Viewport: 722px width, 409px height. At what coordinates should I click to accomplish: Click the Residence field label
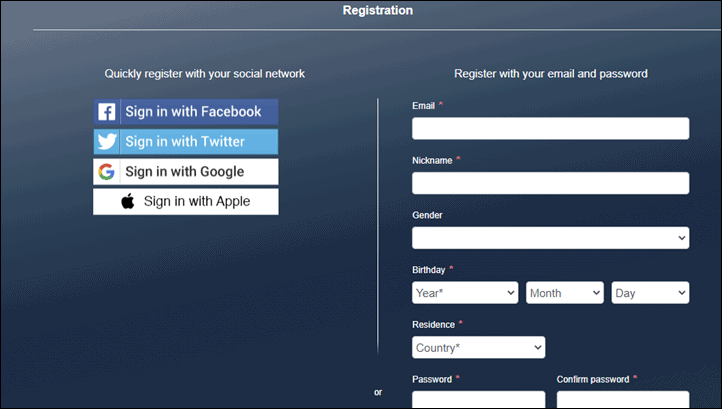point(433,325)
